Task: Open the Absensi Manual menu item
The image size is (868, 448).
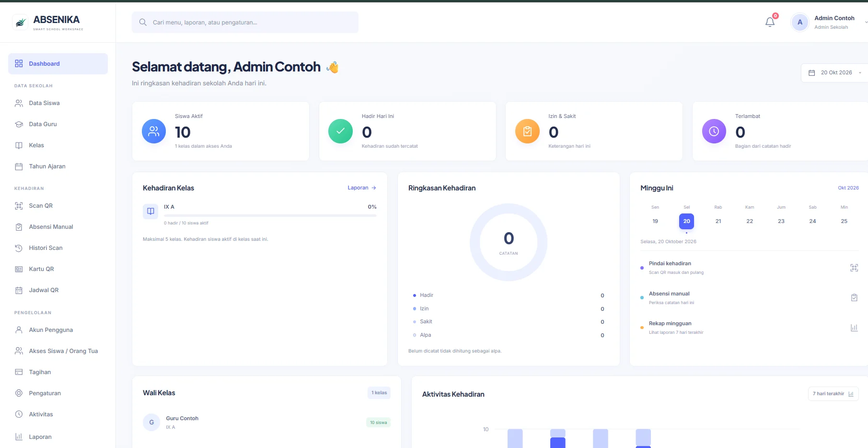Action: (58, 227)
